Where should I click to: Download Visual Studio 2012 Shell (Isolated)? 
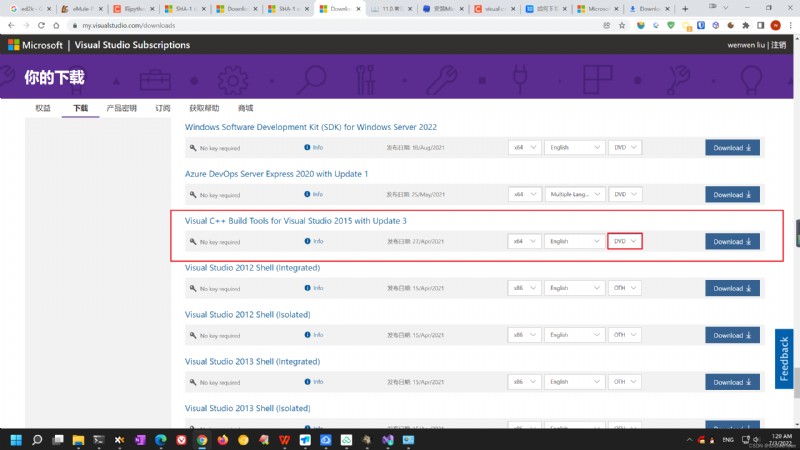pyautogui.click(x=732, y=336)
